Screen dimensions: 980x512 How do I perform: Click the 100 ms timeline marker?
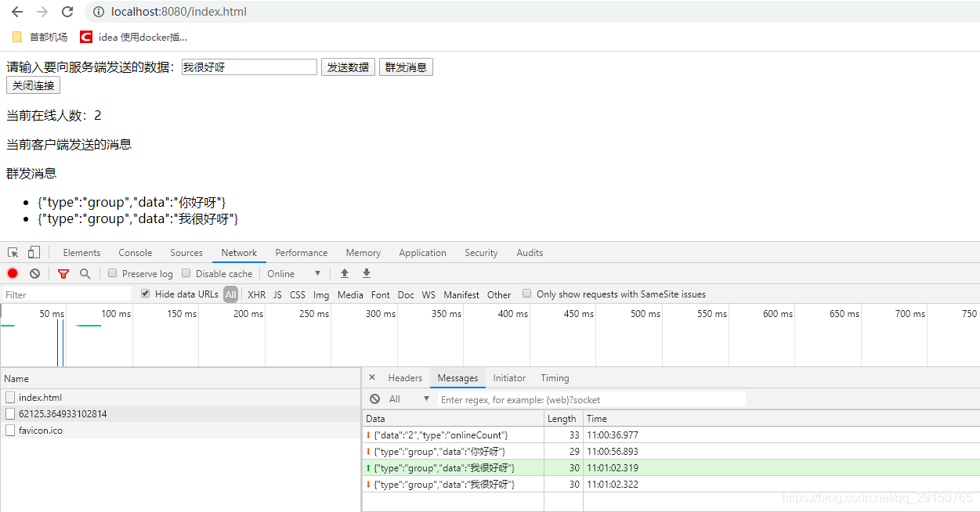(116, 314)
